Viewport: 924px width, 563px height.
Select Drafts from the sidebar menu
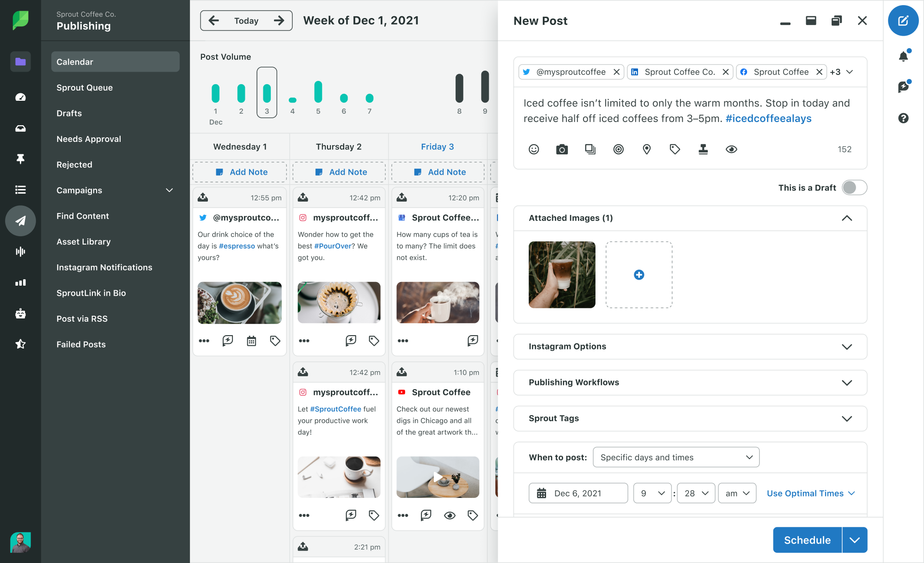coord(69,113)
